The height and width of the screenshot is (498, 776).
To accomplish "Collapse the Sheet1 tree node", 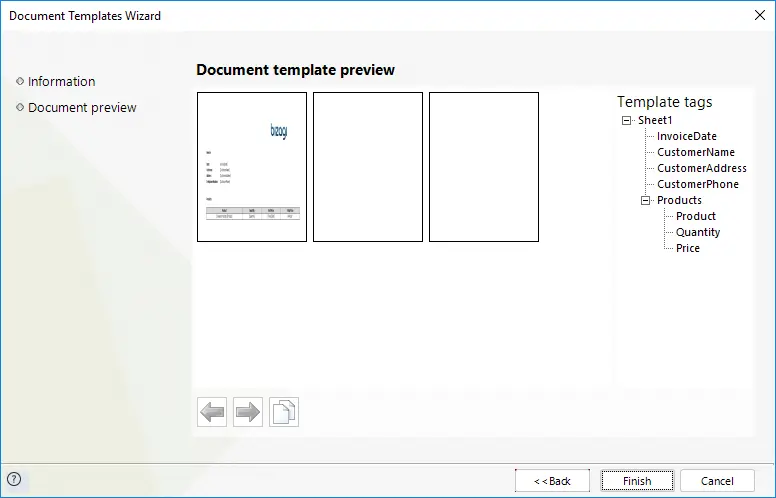I will coord(626,120).
